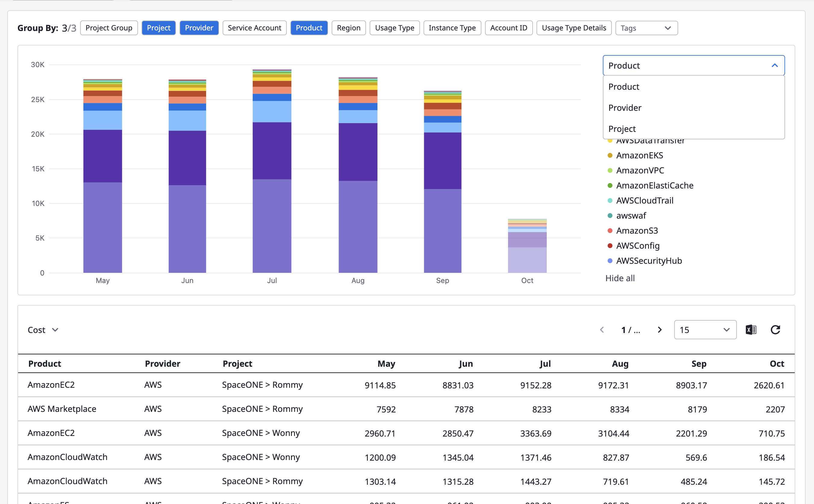This screenshot has width=814, height=504.
Task: Click May value 9114.85
Action: click(x=380, y=385)
